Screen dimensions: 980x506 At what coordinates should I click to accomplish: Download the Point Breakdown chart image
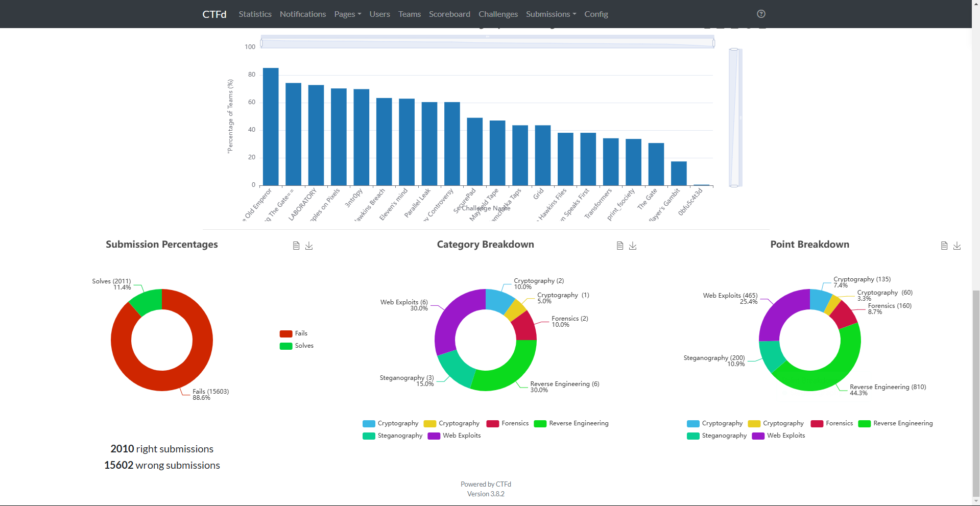(957, 246)
